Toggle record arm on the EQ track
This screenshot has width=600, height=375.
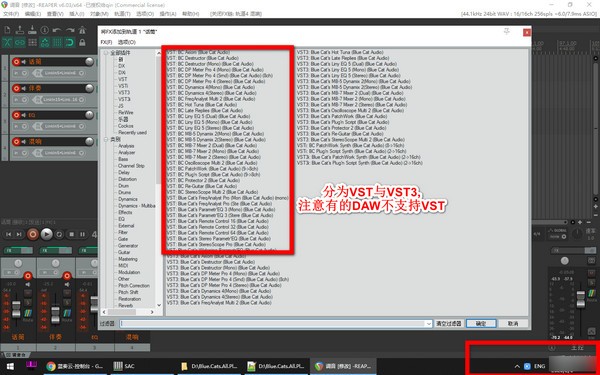16,115
